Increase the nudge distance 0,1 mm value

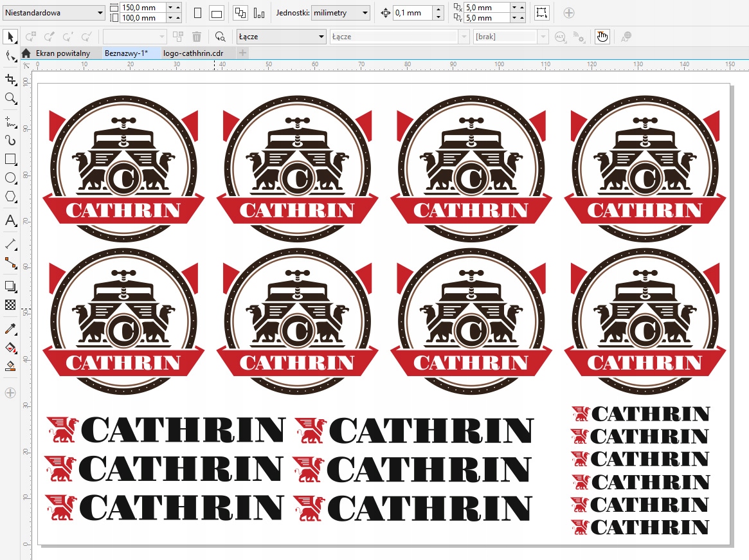[x=438, y=10]
